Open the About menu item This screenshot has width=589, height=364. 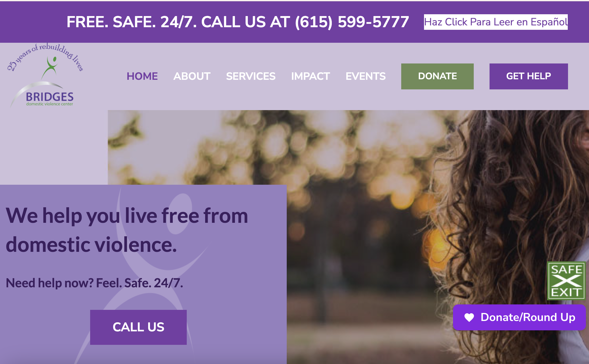[192, 76]
